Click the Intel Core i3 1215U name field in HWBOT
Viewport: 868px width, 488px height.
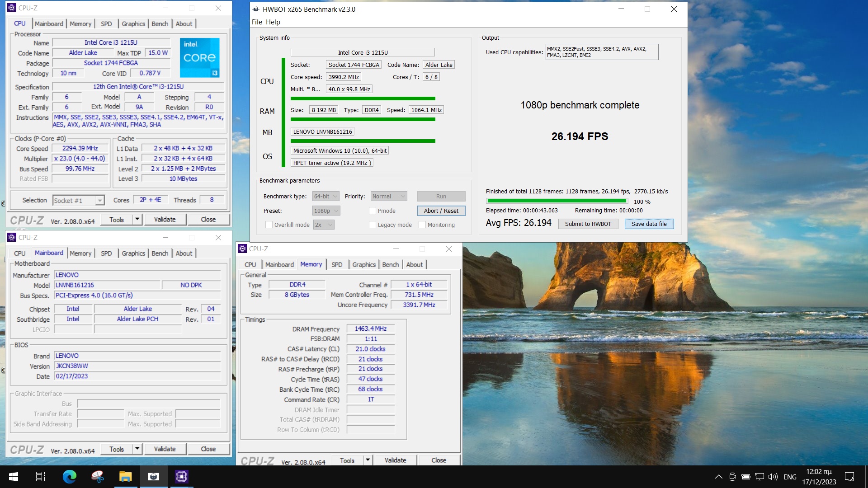click(363, 52)
